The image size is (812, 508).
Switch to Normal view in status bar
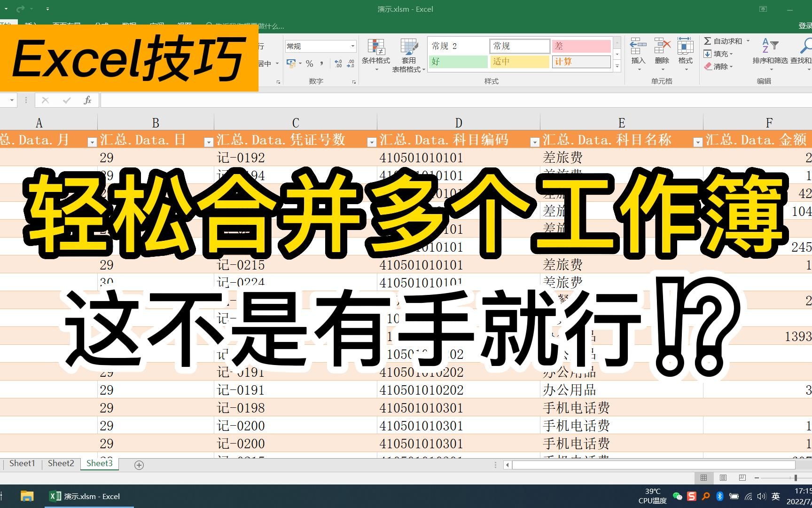703,478
